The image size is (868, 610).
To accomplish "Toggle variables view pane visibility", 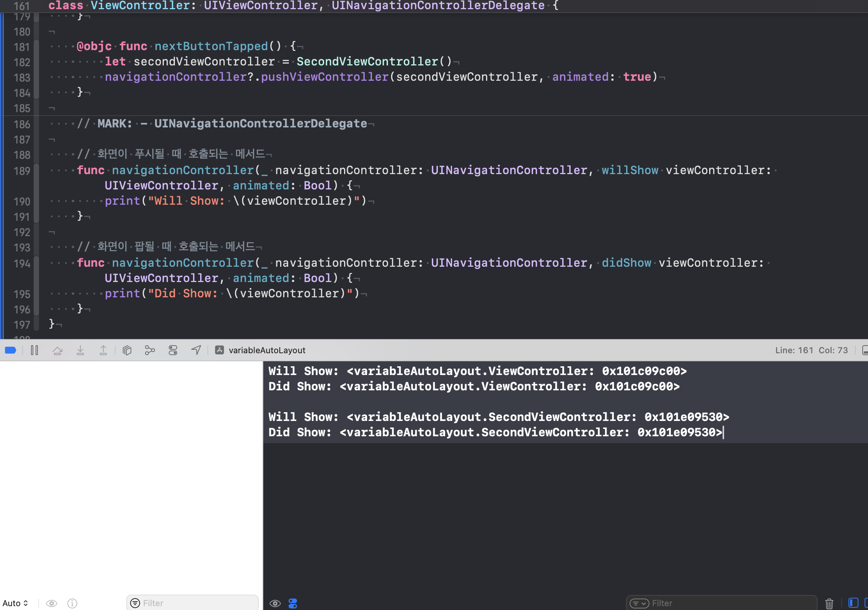I will 853,603.
